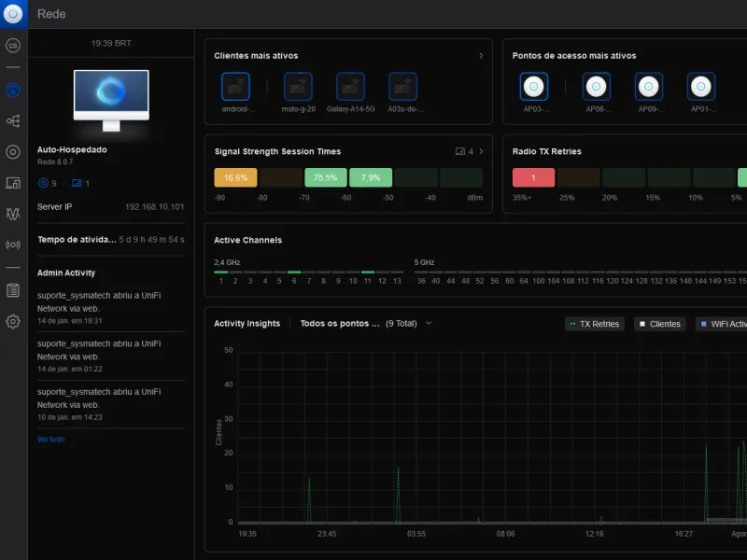Click the 75.5% signal strength bar

[325, 177]
